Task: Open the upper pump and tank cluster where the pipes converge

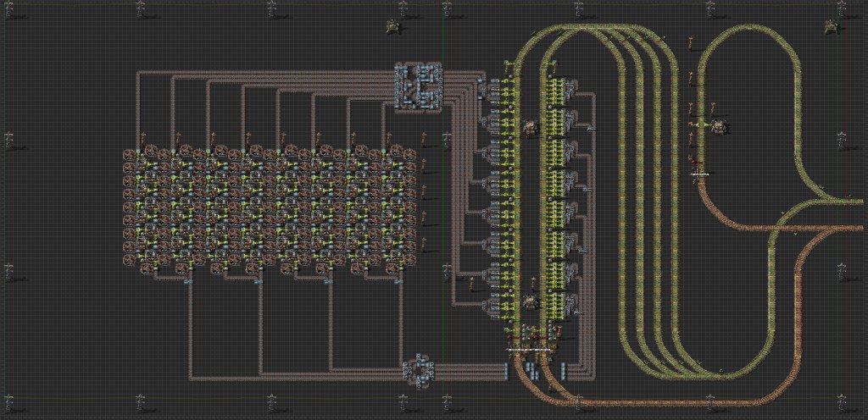Action: [419, 86]
